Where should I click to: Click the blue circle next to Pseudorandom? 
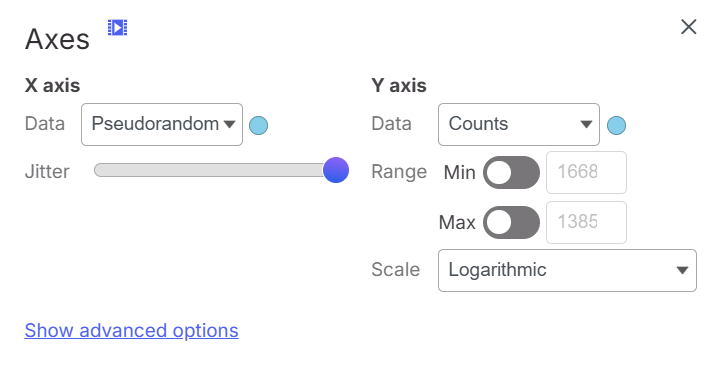point(258,125)
